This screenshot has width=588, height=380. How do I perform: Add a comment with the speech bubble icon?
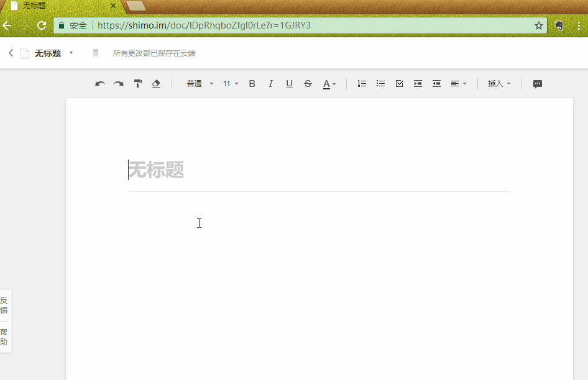click(x=538, y=84)
